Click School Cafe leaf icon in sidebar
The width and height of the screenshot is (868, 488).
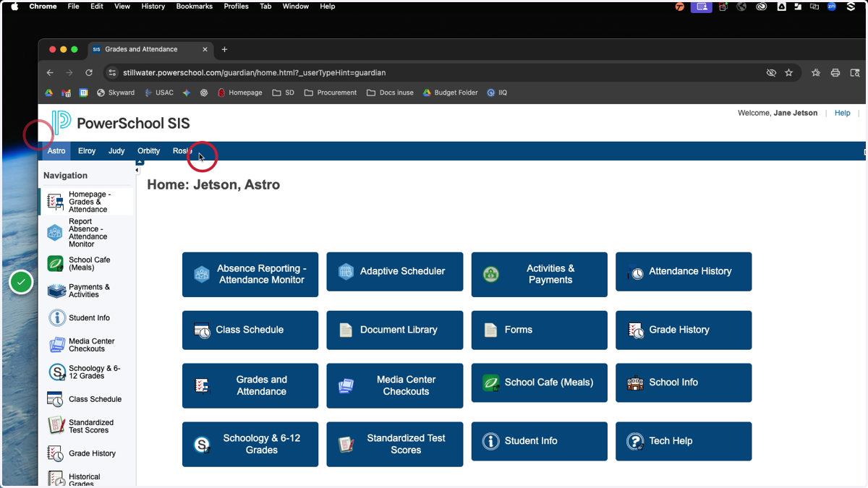[56, 264]
